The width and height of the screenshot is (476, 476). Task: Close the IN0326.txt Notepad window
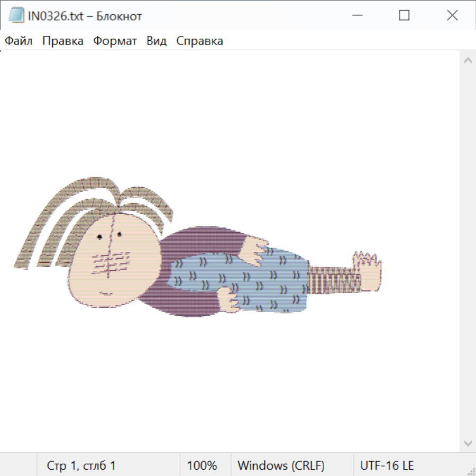click(452, 16)
